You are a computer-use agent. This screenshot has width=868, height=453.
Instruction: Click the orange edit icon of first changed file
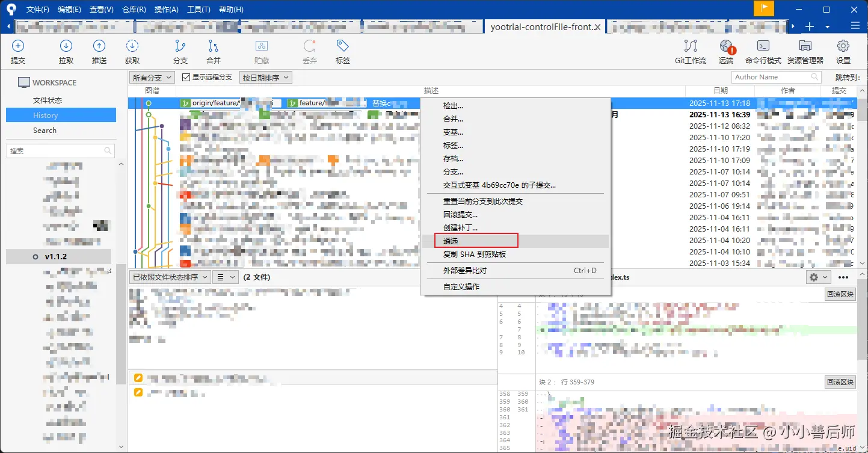[138, 378]
